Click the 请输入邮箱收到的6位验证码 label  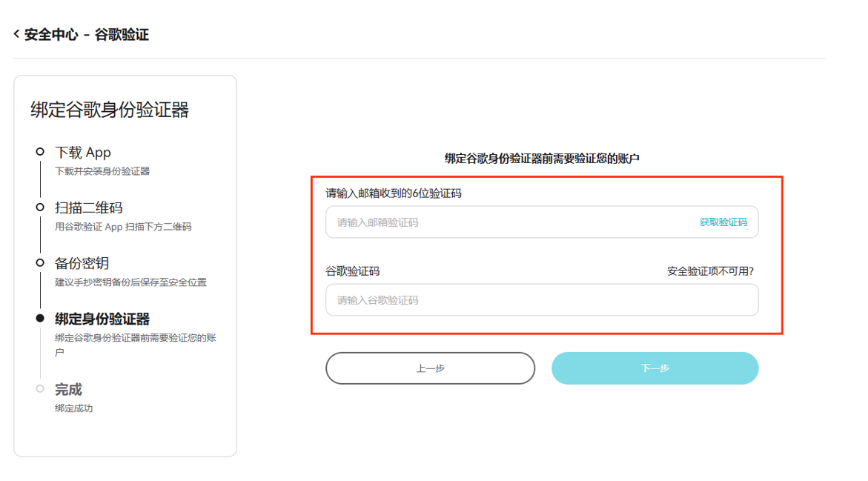click(x=394, y=193)
